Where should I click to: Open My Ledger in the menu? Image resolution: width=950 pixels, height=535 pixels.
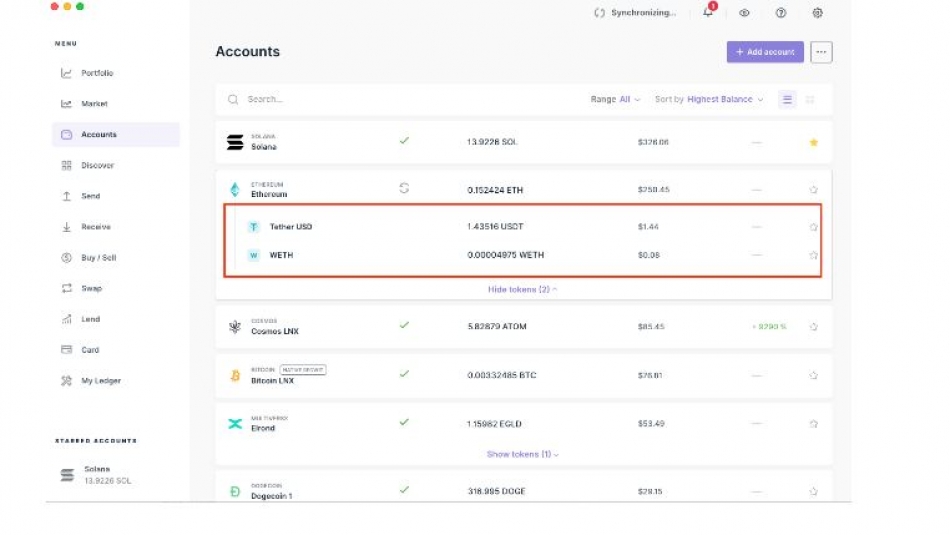pos(115,380)
